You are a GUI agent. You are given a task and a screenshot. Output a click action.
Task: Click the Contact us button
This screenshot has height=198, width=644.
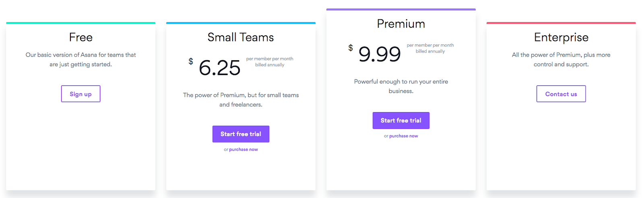pos(561,94)
